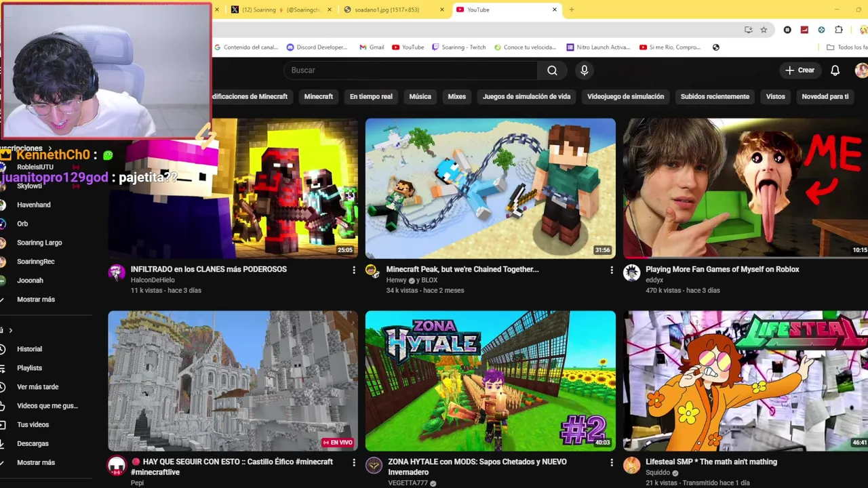Select the Mixes filter chip
Viewport: 868px width, 488px height.
tap(457, 96)
